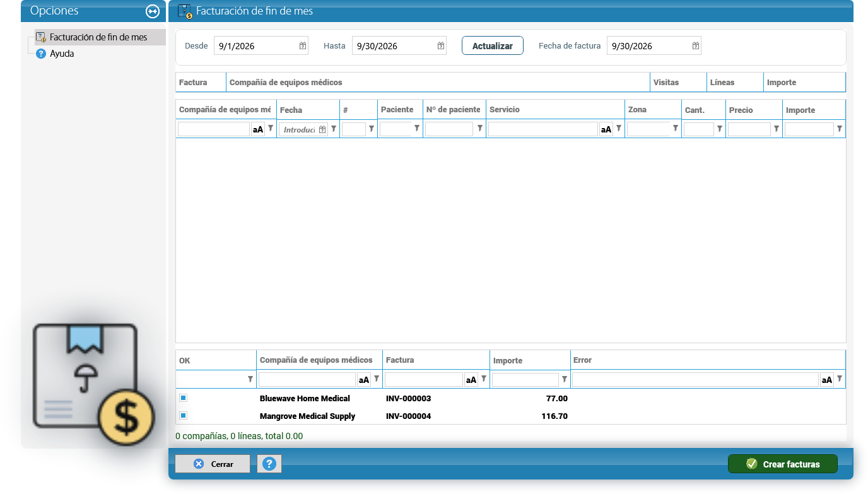The height and width of the screenshot is (494, 868).
Task: Click the Cerrar button
Action: pos(213,464)
